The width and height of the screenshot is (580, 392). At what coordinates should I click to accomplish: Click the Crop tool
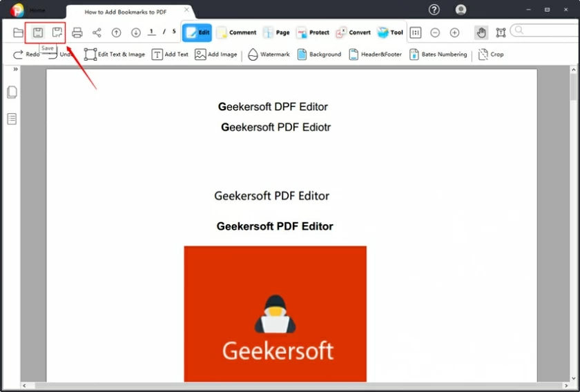tap(491, 55)
